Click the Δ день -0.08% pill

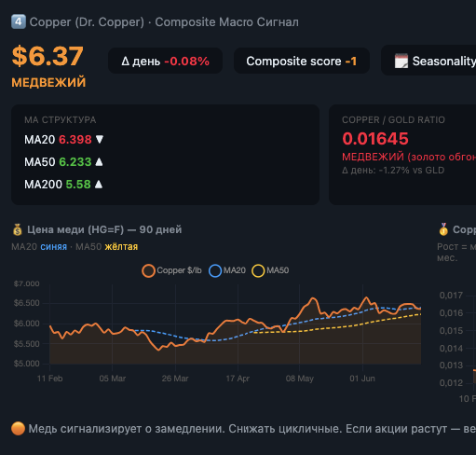click(165, 61)
